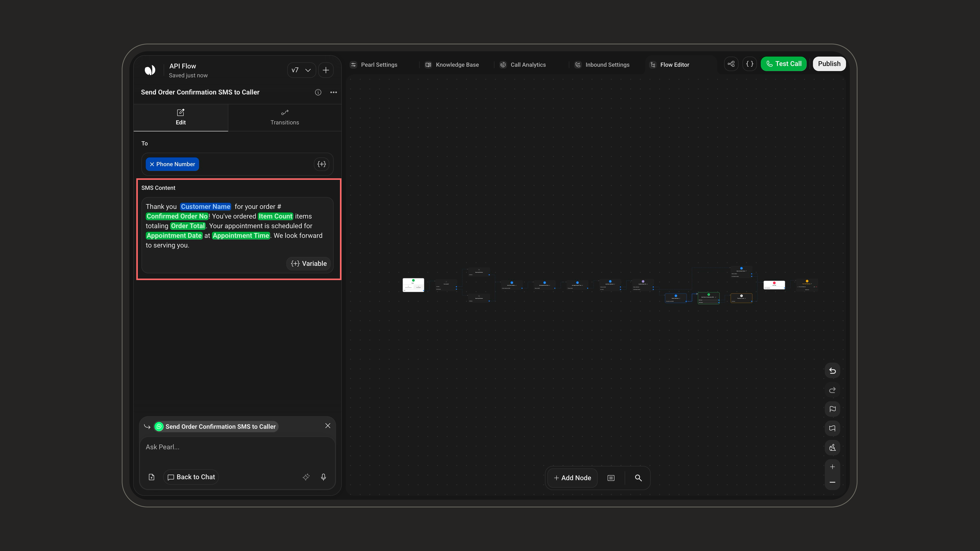Click the microphone icon

323,477
